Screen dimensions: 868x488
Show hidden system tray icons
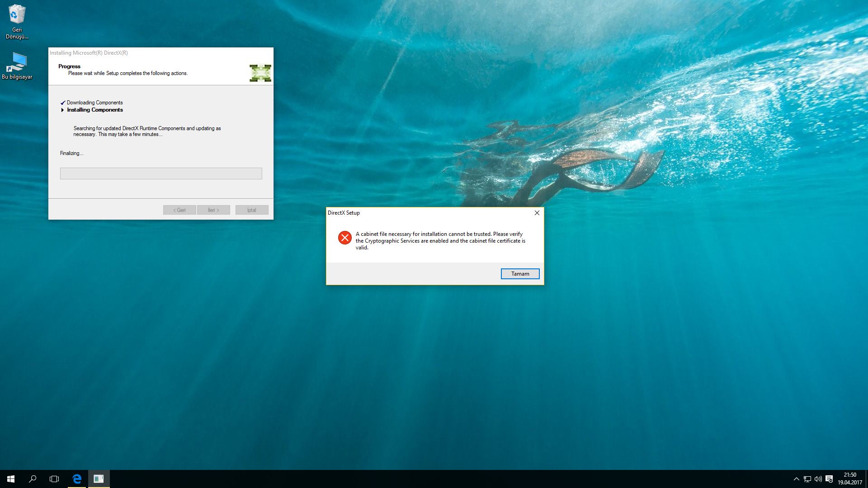point(797,479)
